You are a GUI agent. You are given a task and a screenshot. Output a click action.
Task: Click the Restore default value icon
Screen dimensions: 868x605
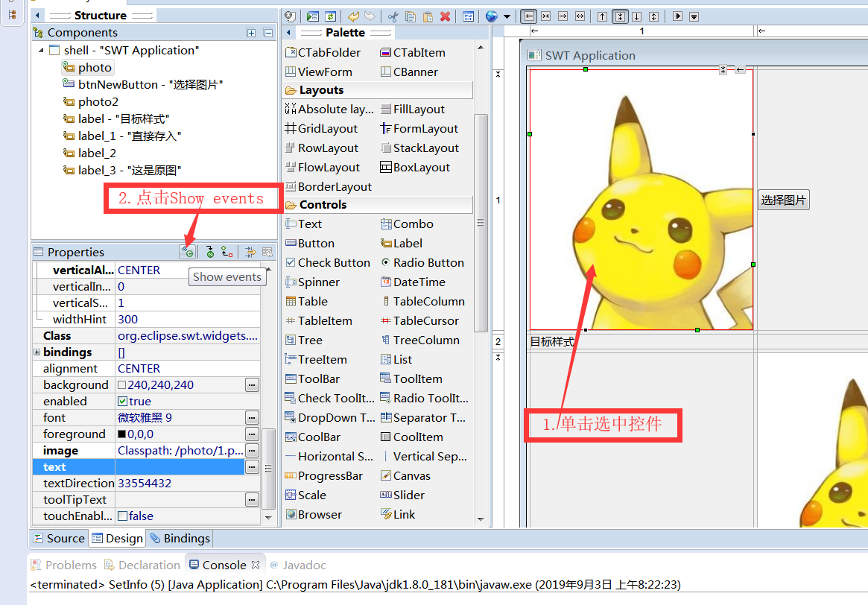[267, 252]
